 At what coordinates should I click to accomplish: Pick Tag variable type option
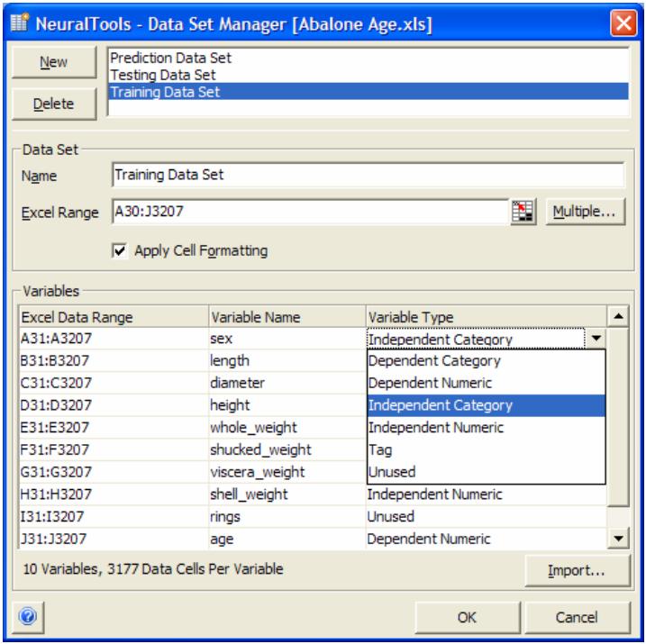pos(486,449)
